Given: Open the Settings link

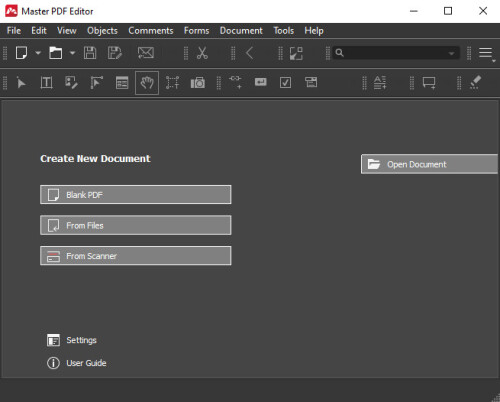Looking at the screenshot, I should (72, 340).
